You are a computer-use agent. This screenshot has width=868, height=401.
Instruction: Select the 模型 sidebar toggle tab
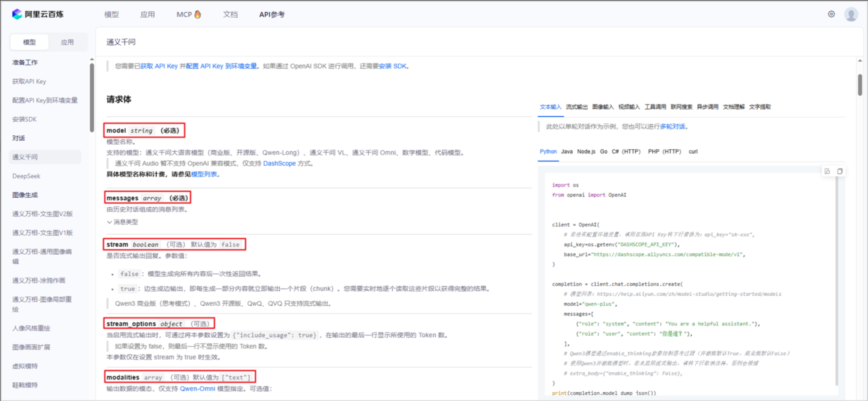(x=30, y=42)
